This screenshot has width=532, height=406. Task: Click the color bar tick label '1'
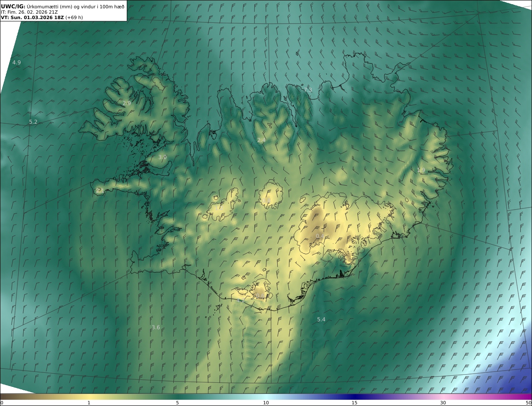tap(89, 403)
